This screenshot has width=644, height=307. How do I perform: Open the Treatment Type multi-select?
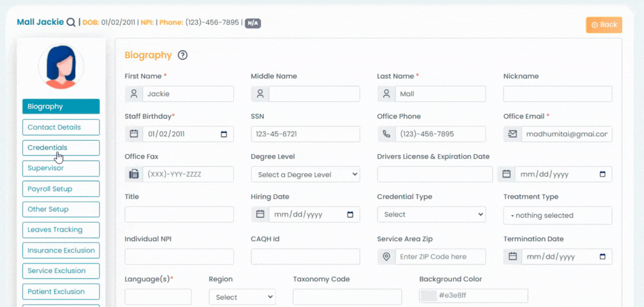point(558,216)
